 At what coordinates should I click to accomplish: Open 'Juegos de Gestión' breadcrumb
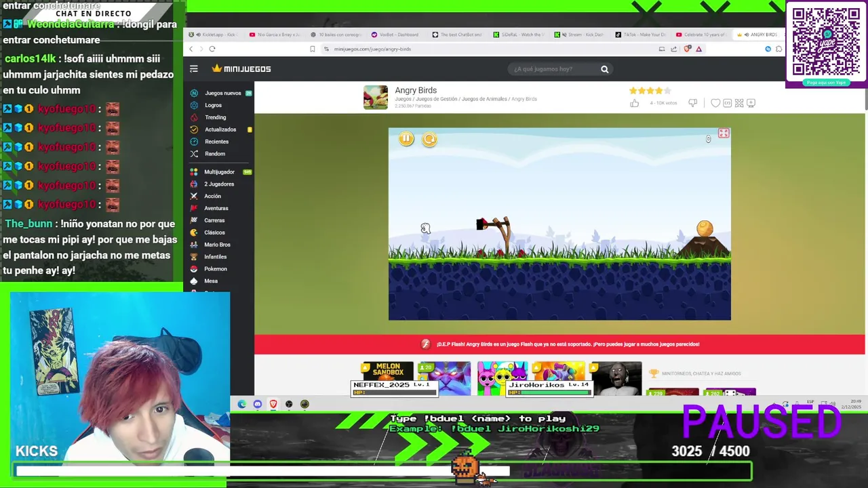(x=436, y=99)
